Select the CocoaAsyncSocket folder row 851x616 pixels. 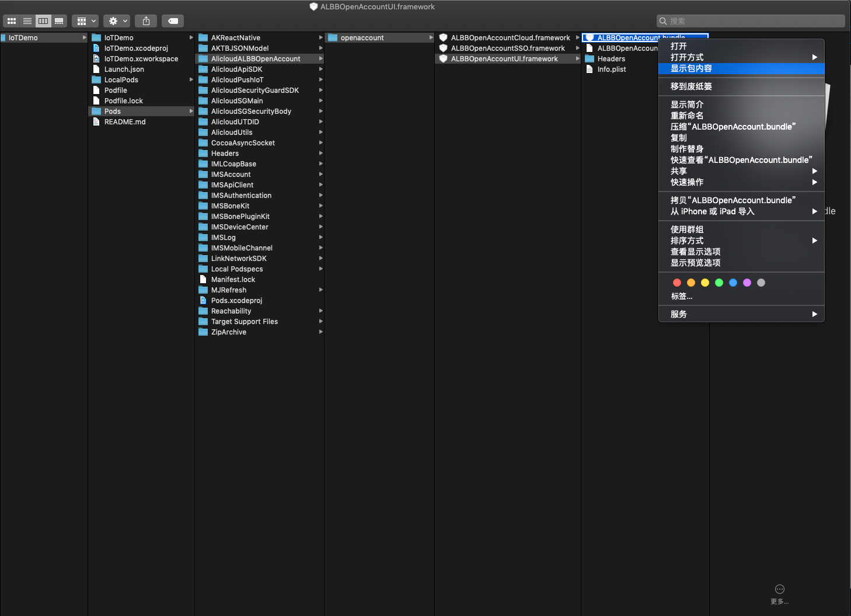259,143
